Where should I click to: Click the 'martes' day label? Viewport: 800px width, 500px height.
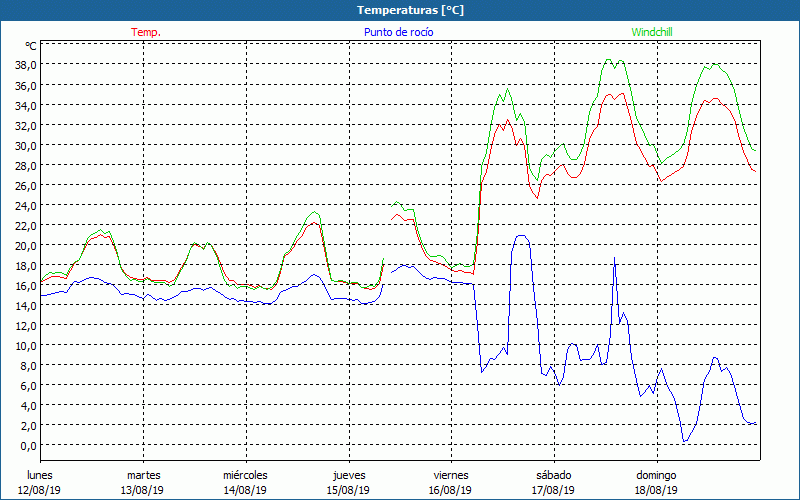pyautogui.click(x=143, y=475)
